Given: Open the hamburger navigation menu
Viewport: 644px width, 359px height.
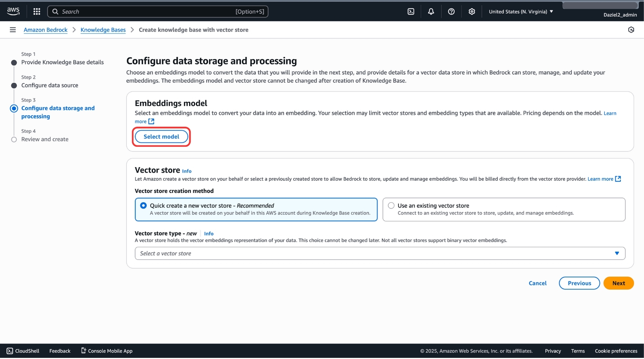Looking at the screenshot, I should click(13, 29).
